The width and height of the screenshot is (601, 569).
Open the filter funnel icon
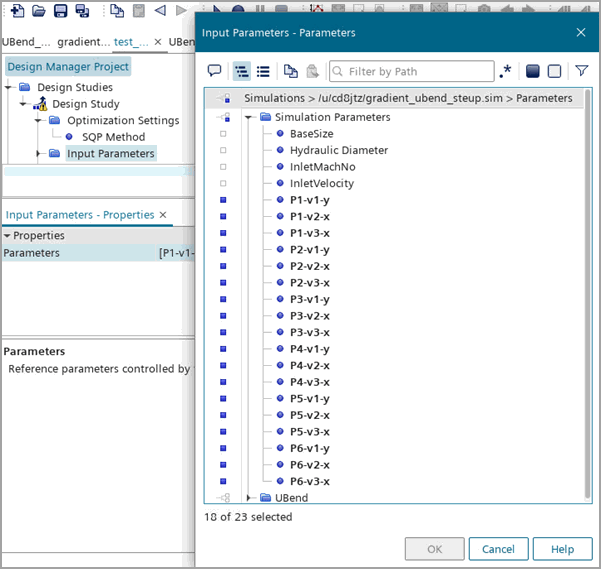tap(581, 71)
